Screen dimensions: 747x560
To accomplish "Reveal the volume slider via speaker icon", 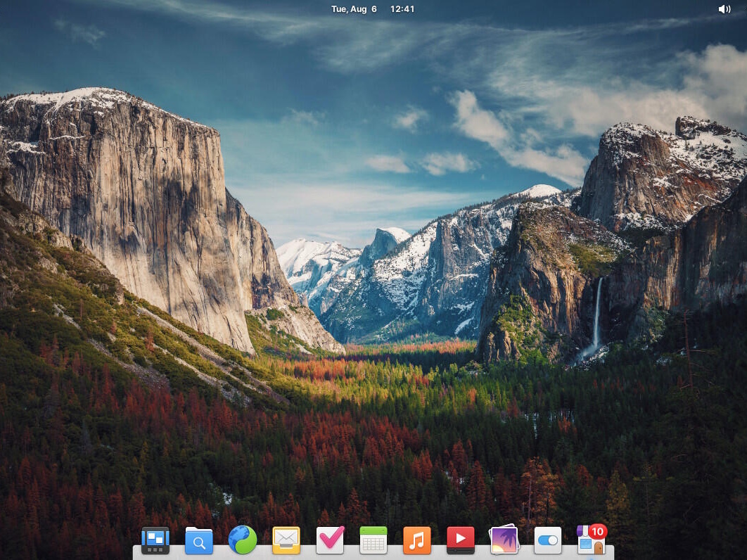I will coord(724,8).
